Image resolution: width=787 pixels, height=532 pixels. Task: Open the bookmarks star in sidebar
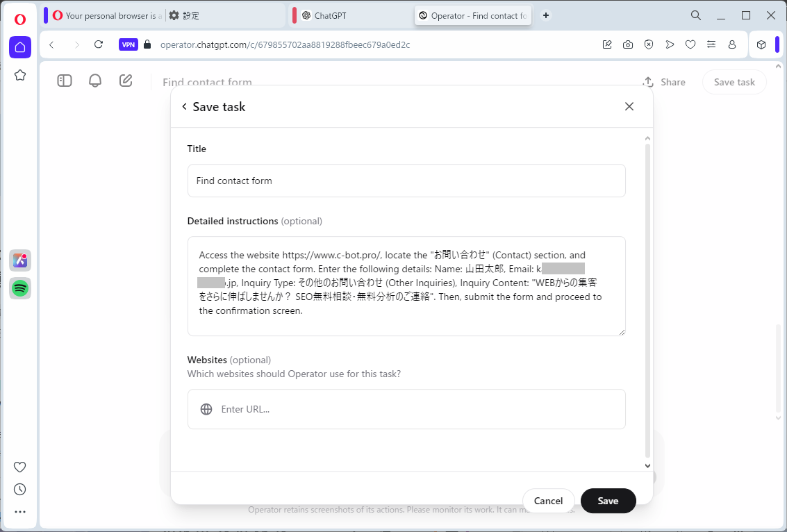click(x=20, y=75)
